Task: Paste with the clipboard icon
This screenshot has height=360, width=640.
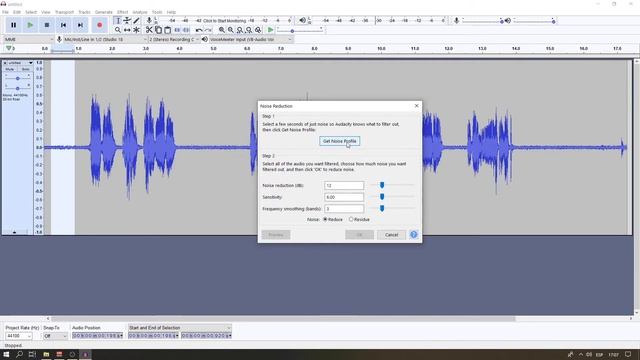Action: 167,30
